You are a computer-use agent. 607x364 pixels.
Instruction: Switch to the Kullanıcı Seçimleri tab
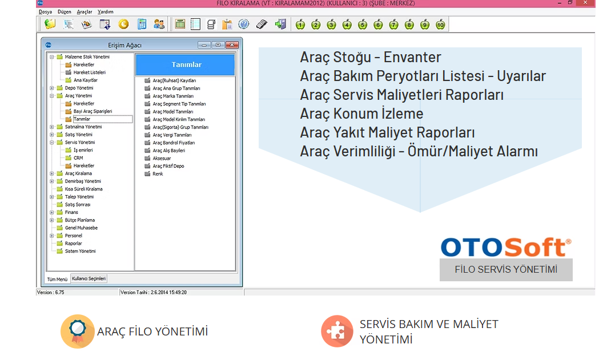[x=89, y=279]
